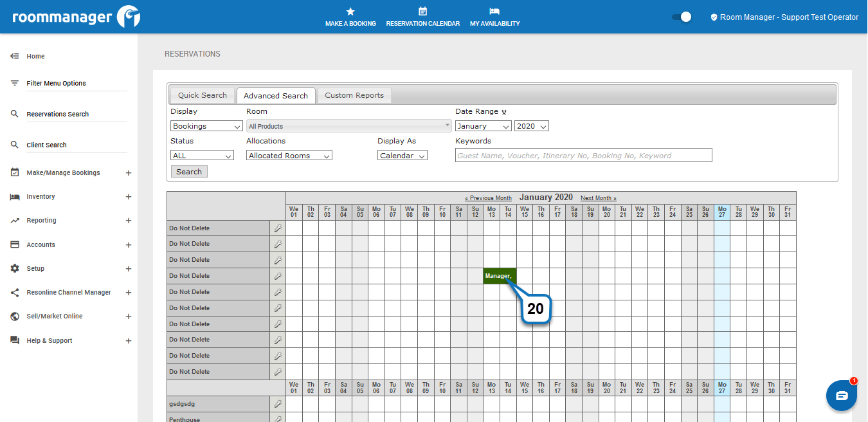Open the Display As Calendar dropdown
Viewport: 868px width, 422px height.
tap(402, 156)
